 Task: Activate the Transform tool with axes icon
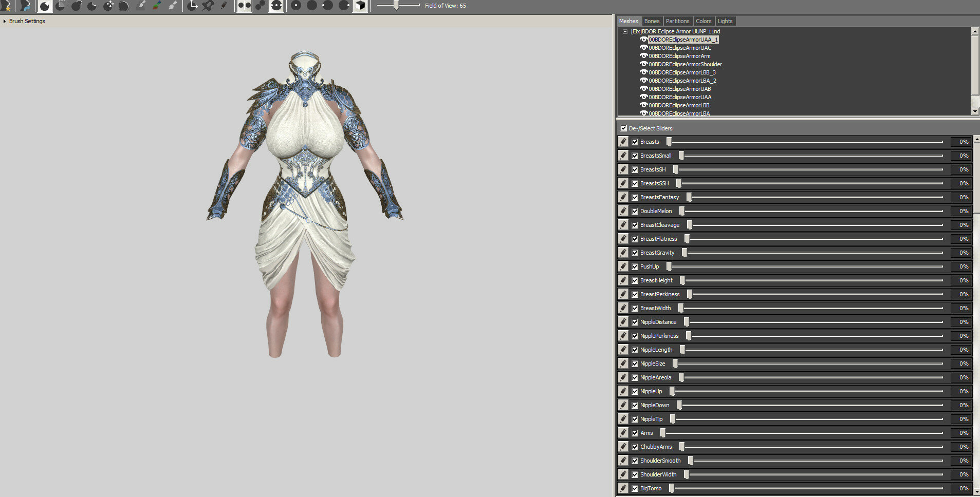point(192,6)
